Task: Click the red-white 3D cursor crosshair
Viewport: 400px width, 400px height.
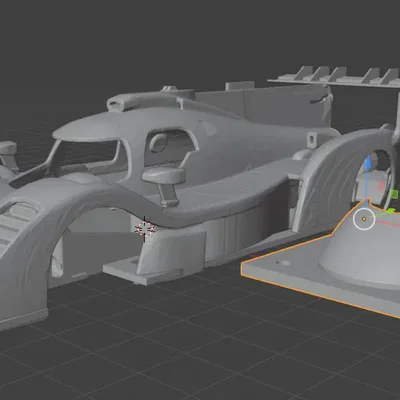Action: coord(145,229)
